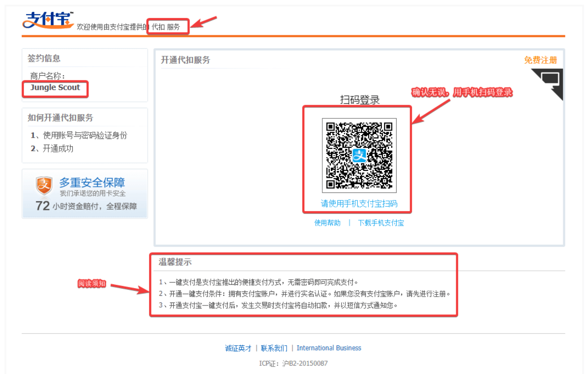Viewport: 588px width, 374px height.
Task: Click the 温馨提示 heading
Action: point(175,262)
